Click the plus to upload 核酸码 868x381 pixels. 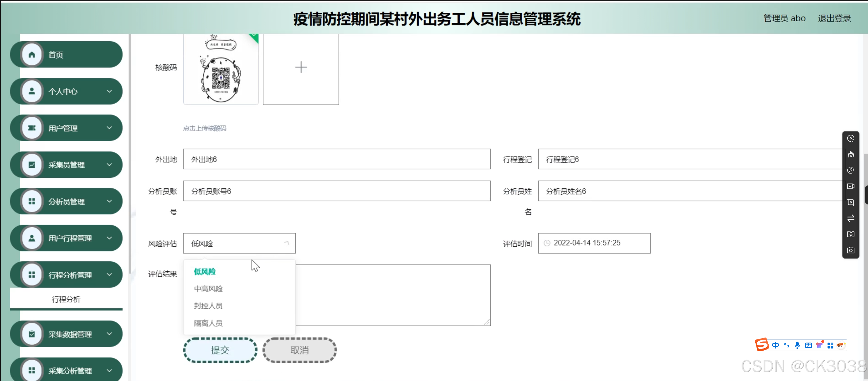(x=300, y=67)
